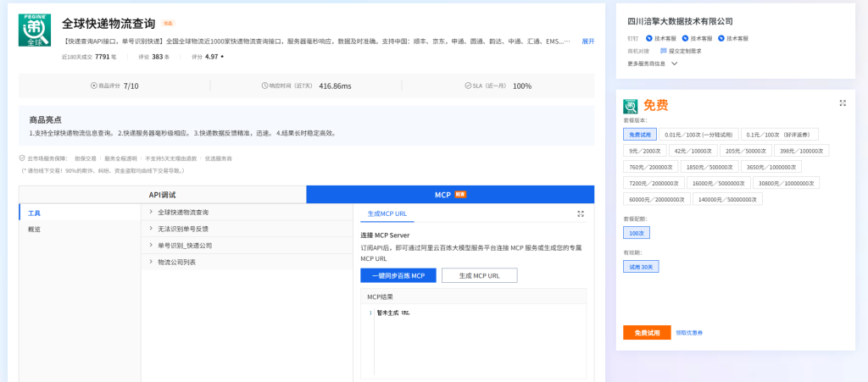Expand the pricing panel to fullscreen
The image size is (868, 382).
843,102
